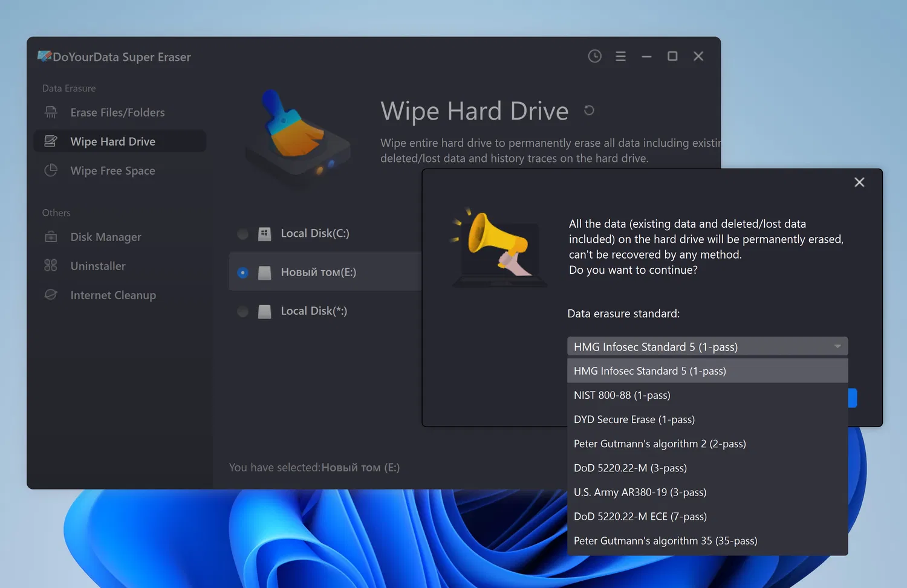This screenshot has width=907, height=588.
Task: Choose DoD 5220.22-M (3-pass) option
Action: 707,468
